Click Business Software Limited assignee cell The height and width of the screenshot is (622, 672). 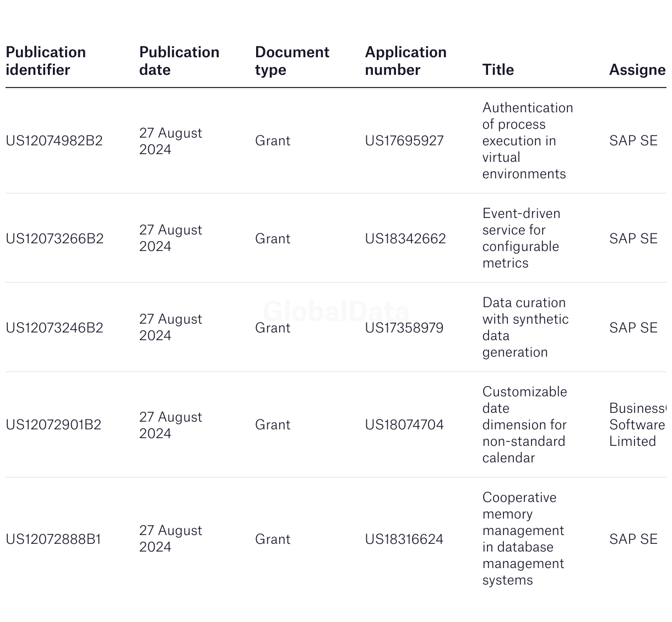point(637,424)
